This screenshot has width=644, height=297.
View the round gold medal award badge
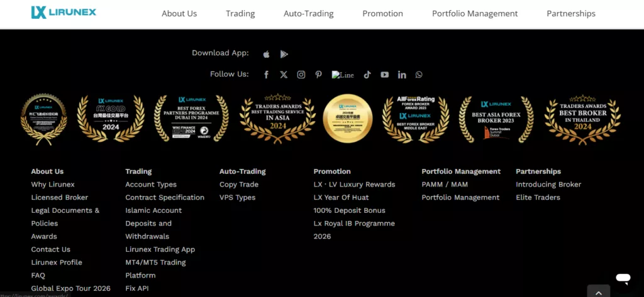(348, 119)
